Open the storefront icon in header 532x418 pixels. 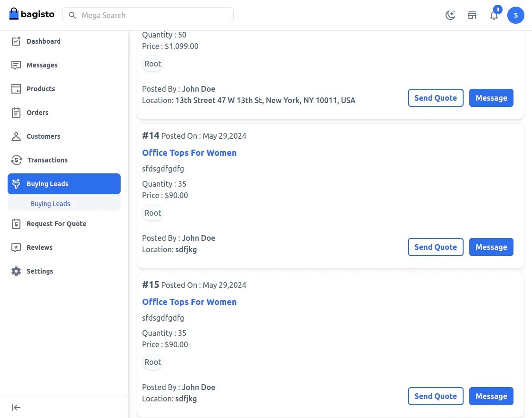472,15
